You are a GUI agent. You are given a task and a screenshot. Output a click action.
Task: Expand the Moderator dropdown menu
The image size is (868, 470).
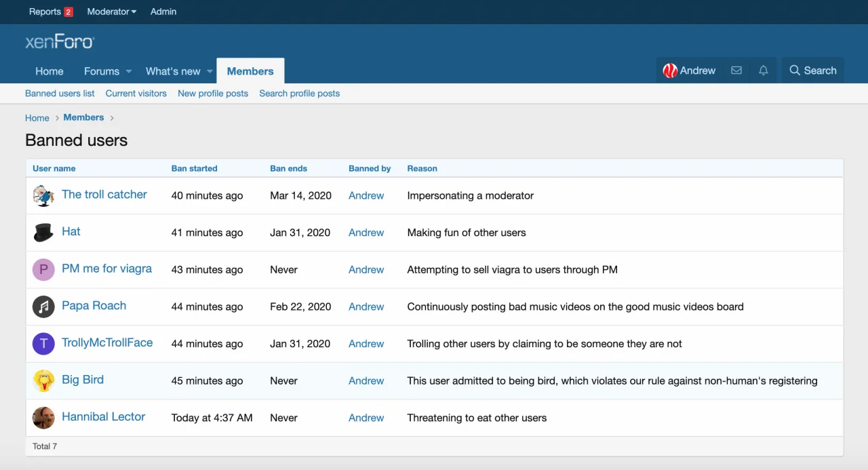112,12
